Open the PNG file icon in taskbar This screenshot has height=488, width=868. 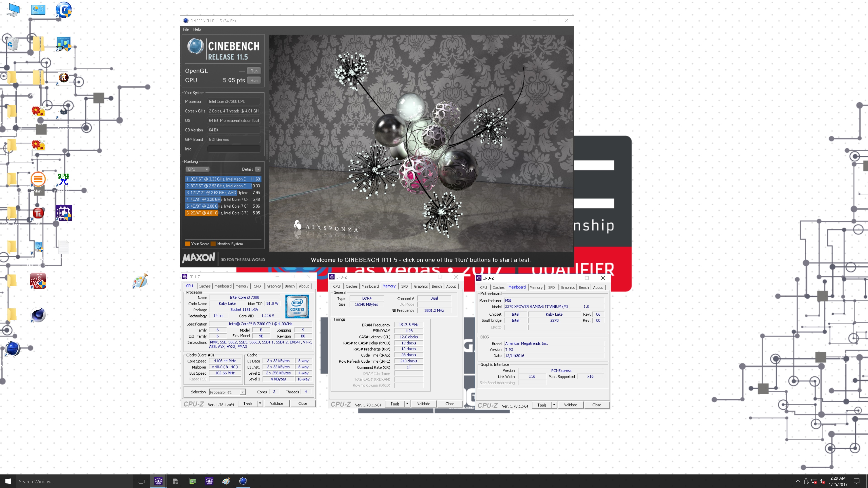[x=175, y=481]
